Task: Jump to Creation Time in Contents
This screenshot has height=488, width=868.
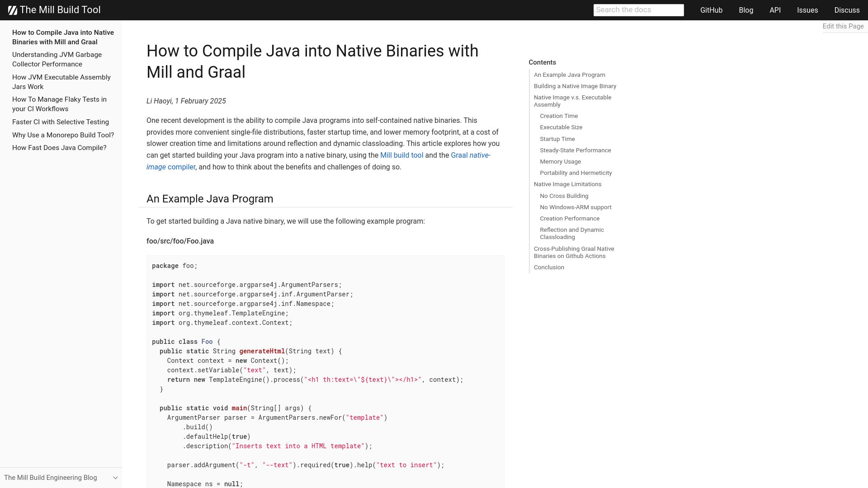Action: pos(558,116)
